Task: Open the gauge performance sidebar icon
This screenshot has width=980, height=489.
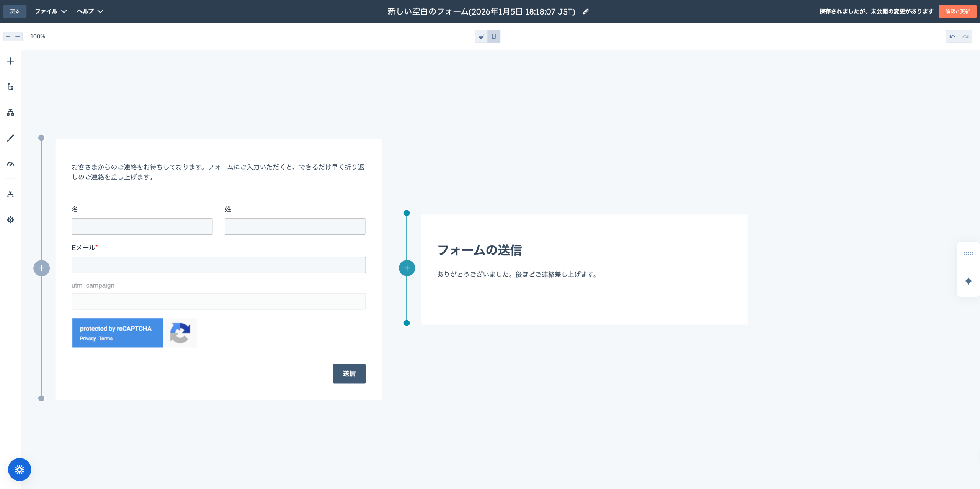Action: point(10,164)
